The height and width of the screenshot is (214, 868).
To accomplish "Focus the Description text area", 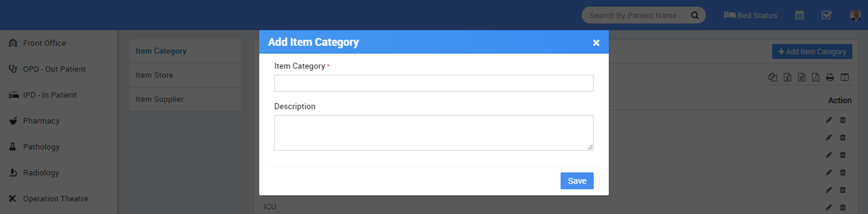I will 434,133.
